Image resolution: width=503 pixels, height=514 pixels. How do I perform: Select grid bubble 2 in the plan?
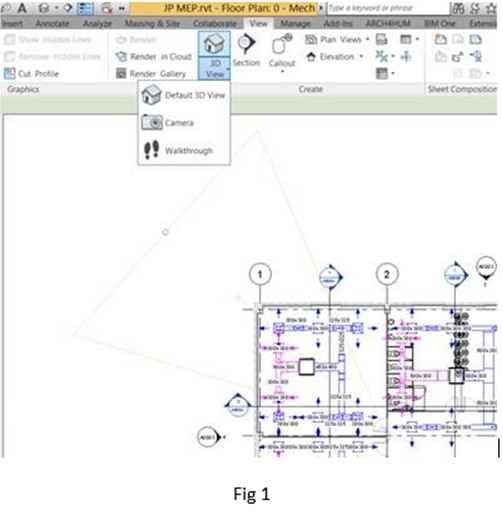click(x=387, y=274)
